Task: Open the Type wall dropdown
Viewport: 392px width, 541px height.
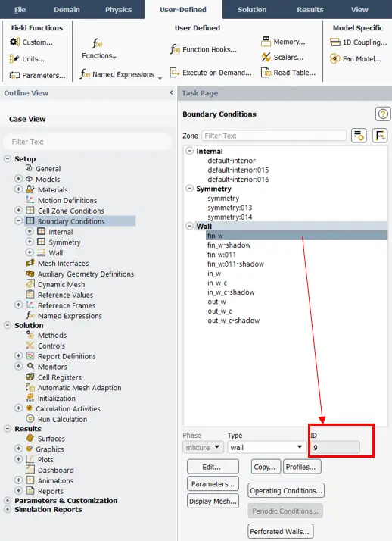Action: click(266, 447)
